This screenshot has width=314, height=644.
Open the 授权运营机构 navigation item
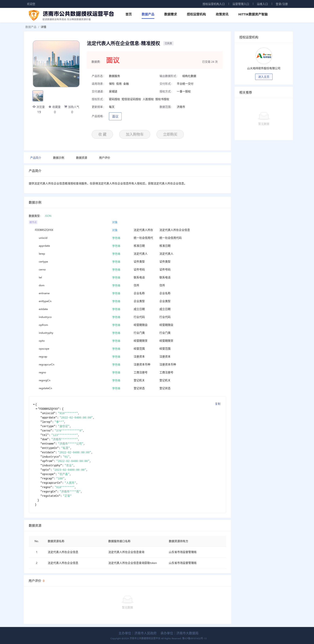(196, 14)
